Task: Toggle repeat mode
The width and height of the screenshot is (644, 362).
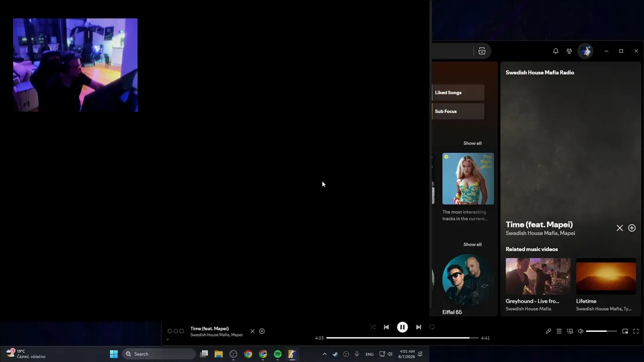Action: 432,327
